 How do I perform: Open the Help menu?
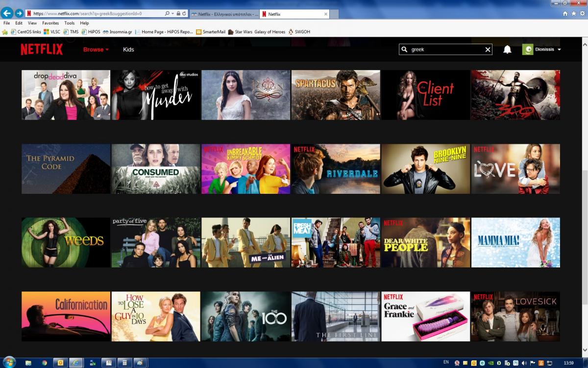click(84, 23)
